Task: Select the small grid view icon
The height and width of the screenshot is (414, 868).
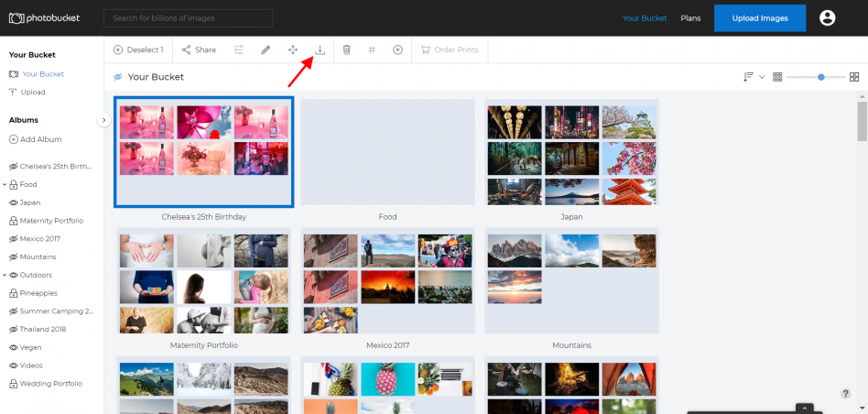Action: point(777,77)
